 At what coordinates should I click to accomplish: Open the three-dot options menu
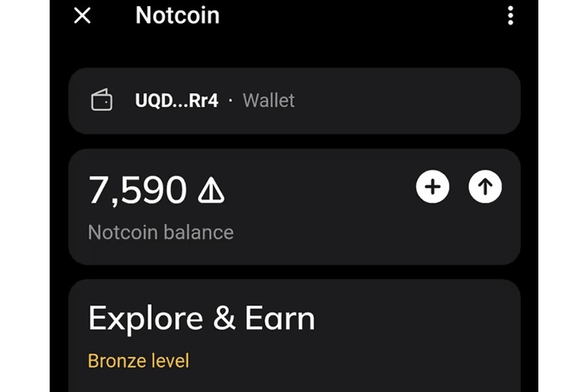[510, 16]
